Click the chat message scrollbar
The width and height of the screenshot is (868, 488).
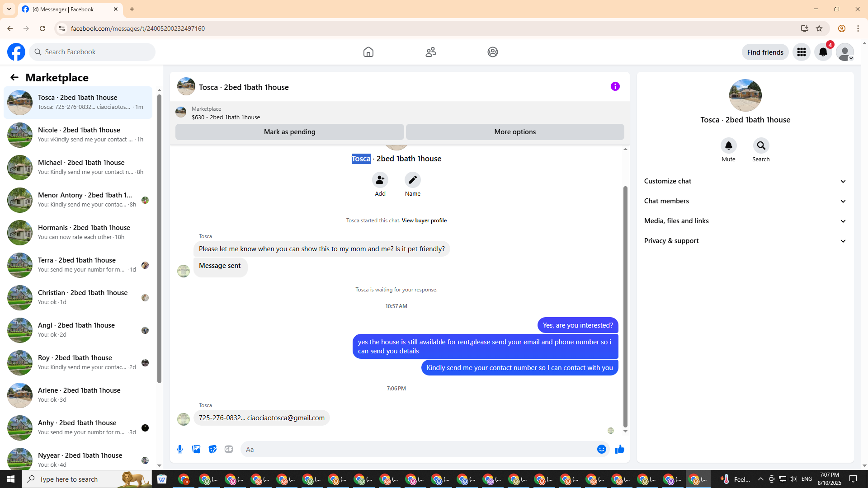(625, 307)
